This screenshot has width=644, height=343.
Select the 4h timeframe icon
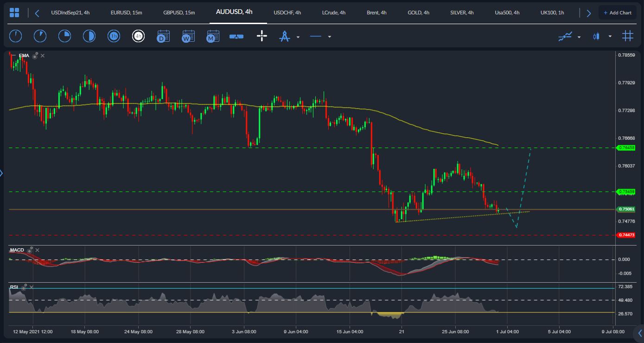click(x=138, y=36)
